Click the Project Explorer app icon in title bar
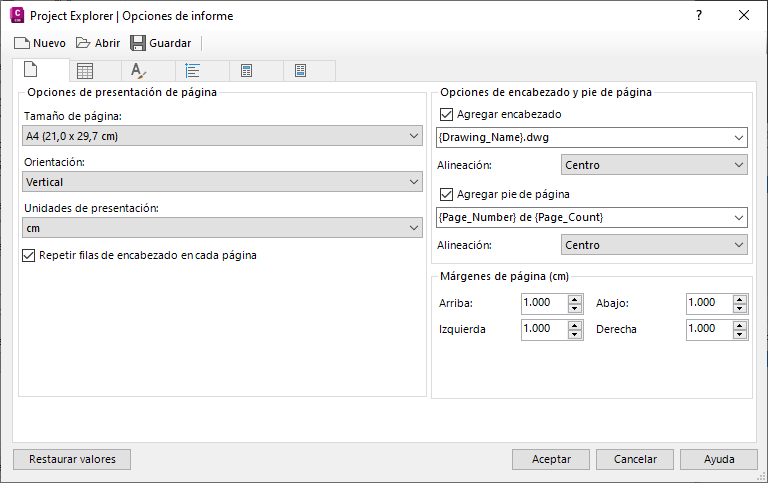This screenshot has height=483, width=768. (x=16, y=15)
